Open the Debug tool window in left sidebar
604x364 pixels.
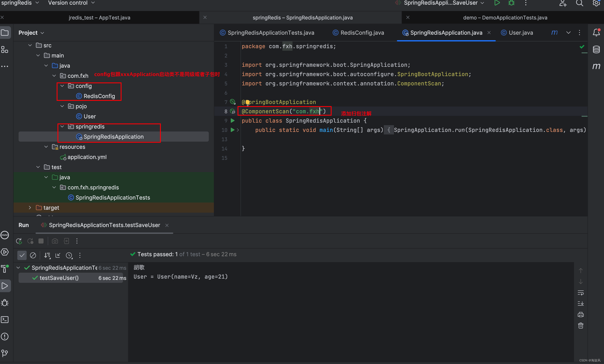click(x=5, y=302)
